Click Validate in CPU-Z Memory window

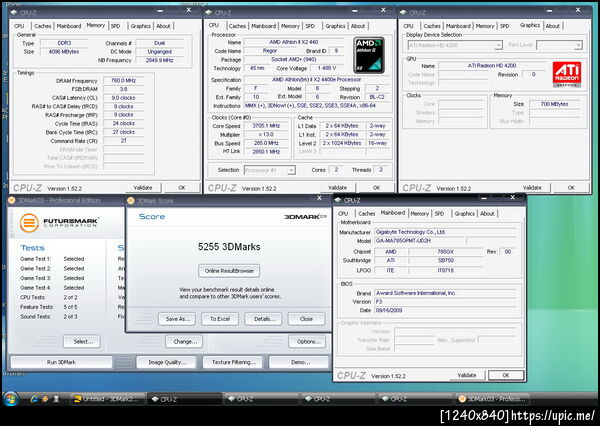(x=143, y=188)
